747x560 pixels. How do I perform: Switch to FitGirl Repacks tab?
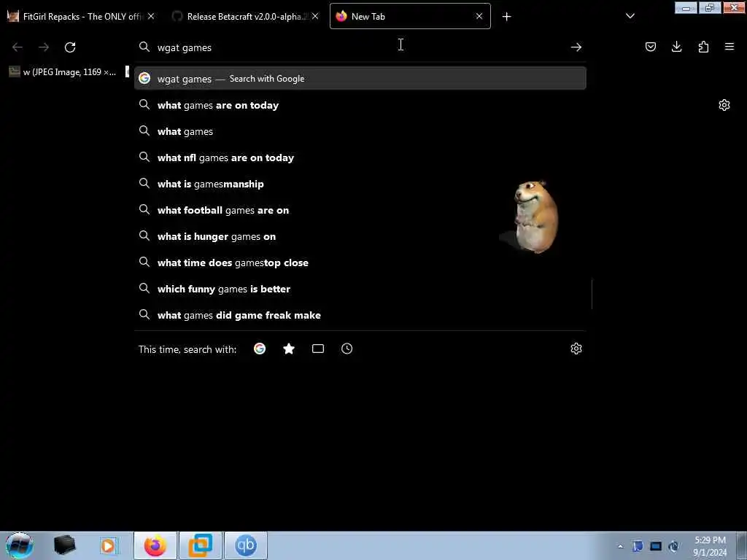point(81,16)
